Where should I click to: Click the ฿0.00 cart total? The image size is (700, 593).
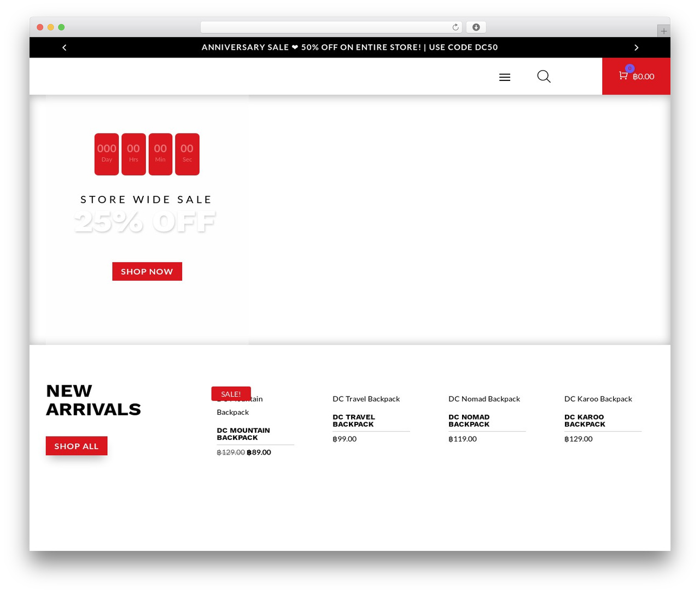coord(644,77)
